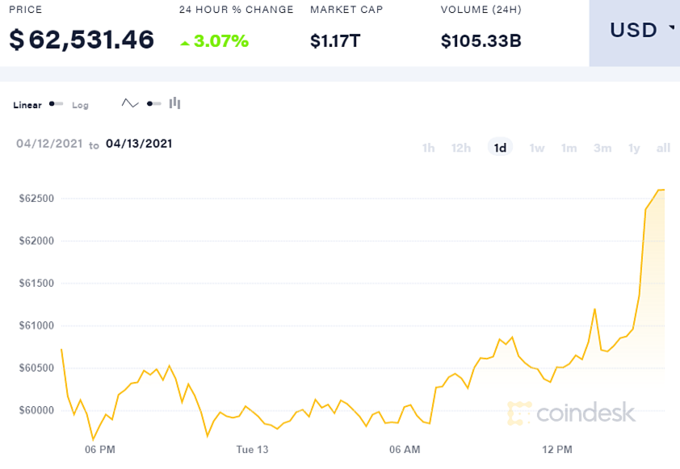
Task: Select the candlestick bars chart icon
Action: click(x=175, y=103)
